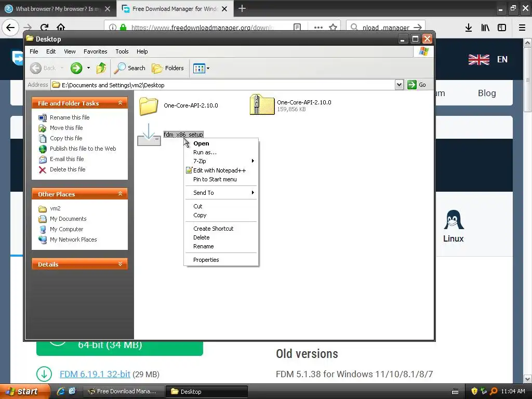Open the 7-Zip submenu
Image resolution: width=532 pixels, height=399 pixels.
(221, 161)
